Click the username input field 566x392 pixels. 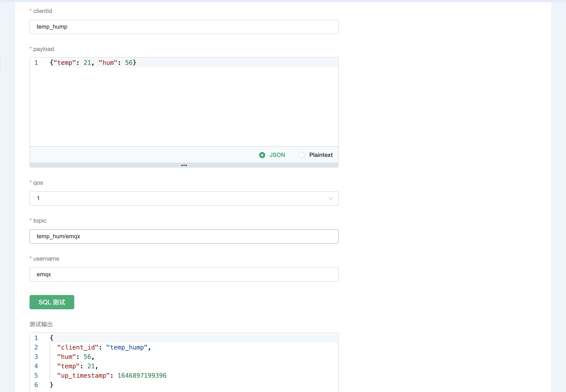point(184,274)
